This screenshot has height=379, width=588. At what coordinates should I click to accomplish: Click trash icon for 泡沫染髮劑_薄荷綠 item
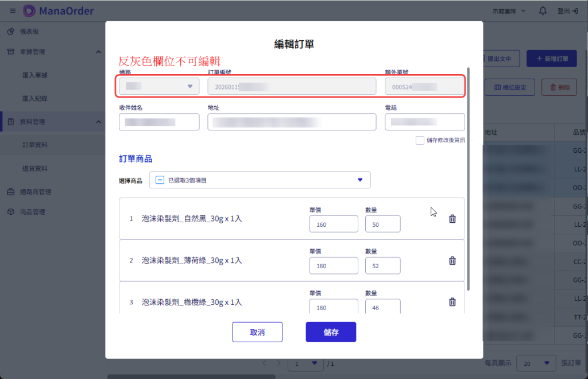(452, 261)
